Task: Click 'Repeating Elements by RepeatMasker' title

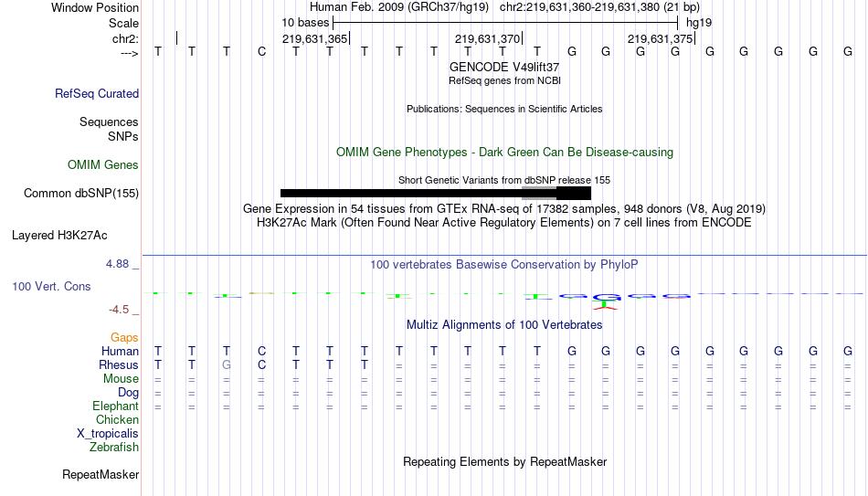Action: (x=504, y=461)
